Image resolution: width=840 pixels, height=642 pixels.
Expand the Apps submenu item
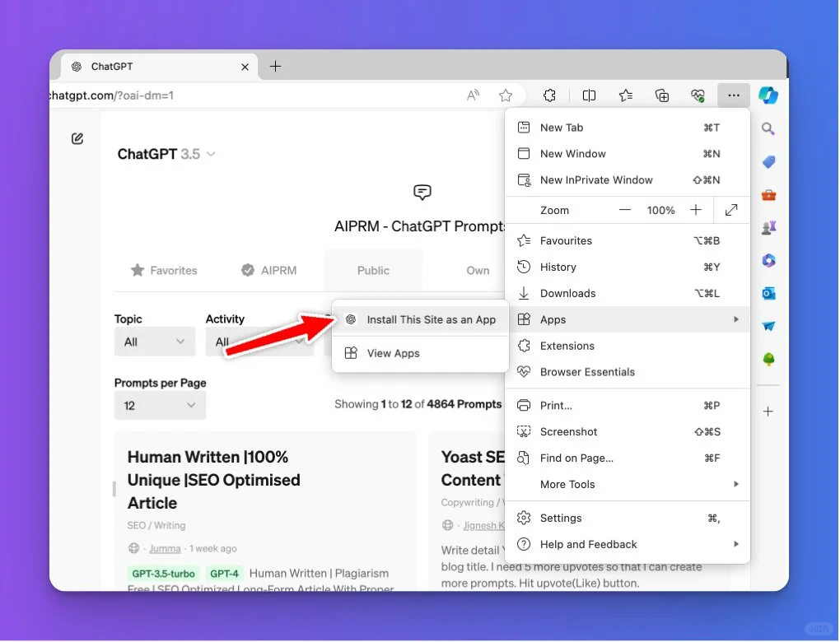627,319
